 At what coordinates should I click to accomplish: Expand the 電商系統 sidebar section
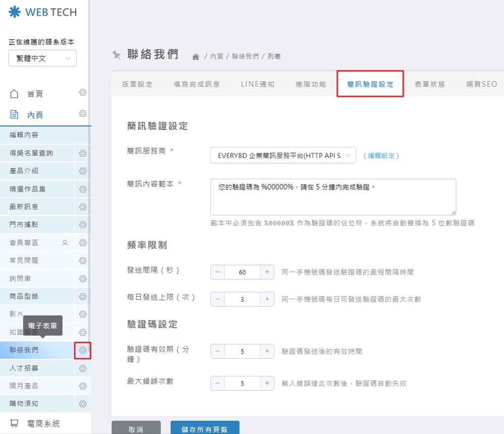(43, 423)
